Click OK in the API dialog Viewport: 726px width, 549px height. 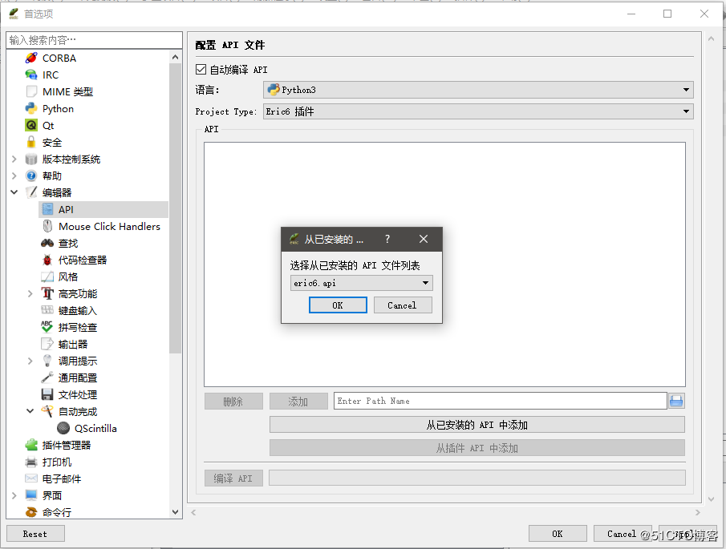click(x=337, y=305)
